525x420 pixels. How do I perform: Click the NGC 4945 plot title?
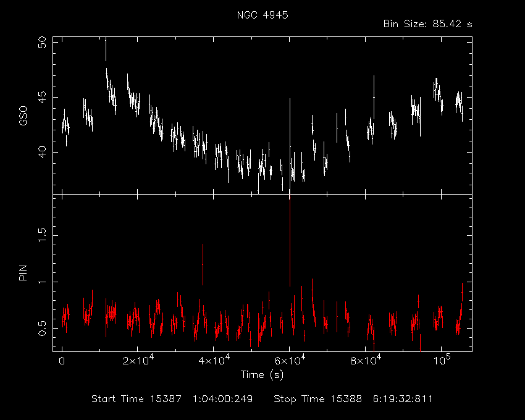pos(262,15)
